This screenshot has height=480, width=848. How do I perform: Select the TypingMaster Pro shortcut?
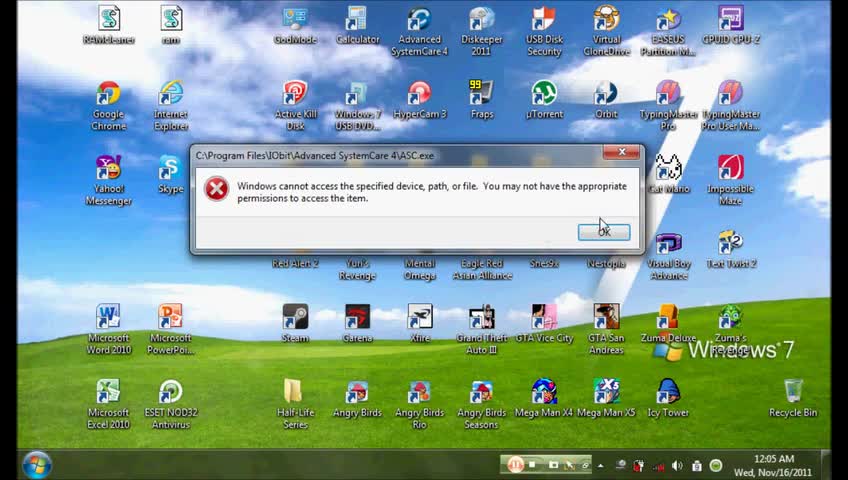click(x=668, y=105)
